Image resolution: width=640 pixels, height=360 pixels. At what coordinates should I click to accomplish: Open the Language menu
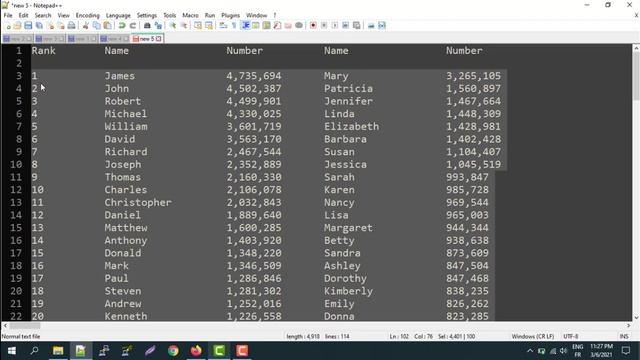tap(118, 15)
